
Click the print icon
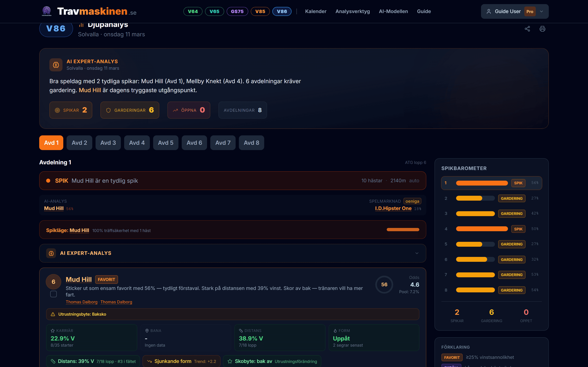(x=542, y=29)
